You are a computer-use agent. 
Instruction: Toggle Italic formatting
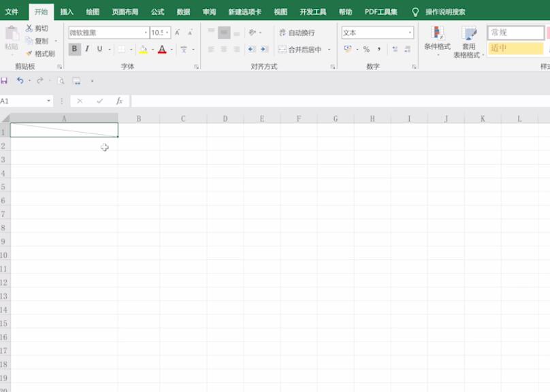coord(87,49)
